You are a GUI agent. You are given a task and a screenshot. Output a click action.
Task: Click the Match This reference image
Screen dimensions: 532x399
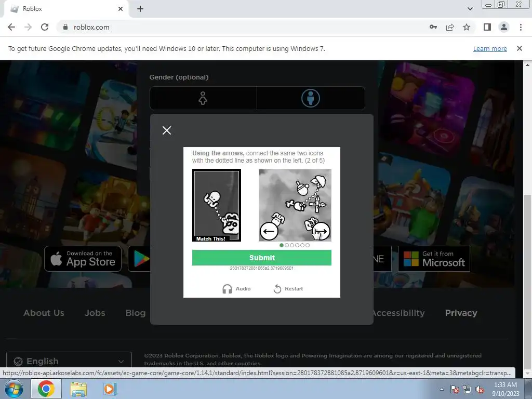[x=217, y=205]
